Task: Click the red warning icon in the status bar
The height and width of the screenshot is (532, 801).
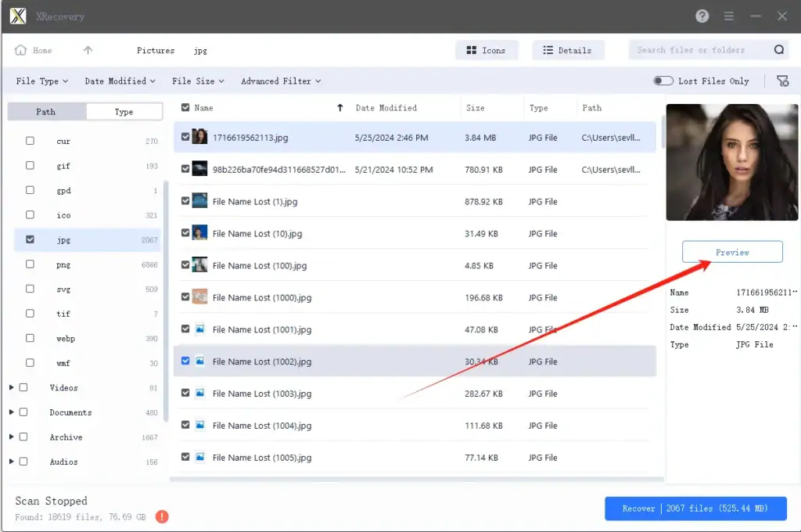Action: tap(160, 516)
